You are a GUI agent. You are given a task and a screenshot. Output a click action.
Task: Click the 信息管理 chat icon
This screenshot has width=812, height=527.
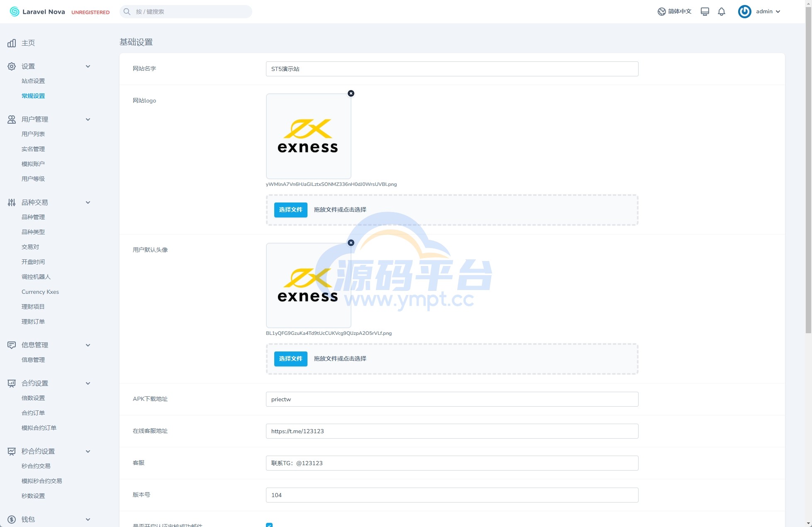tap(12, 345)
